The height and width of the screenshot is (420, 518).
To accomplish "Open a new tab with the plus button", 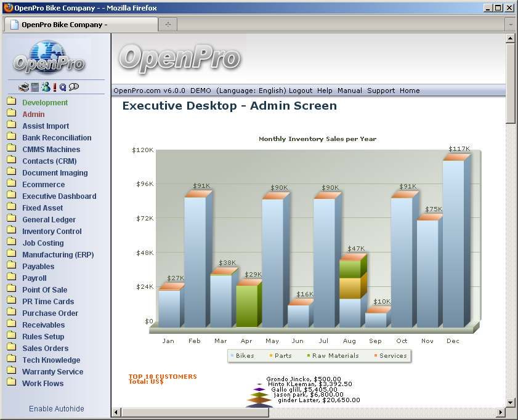I will click(x=168, y=25).
